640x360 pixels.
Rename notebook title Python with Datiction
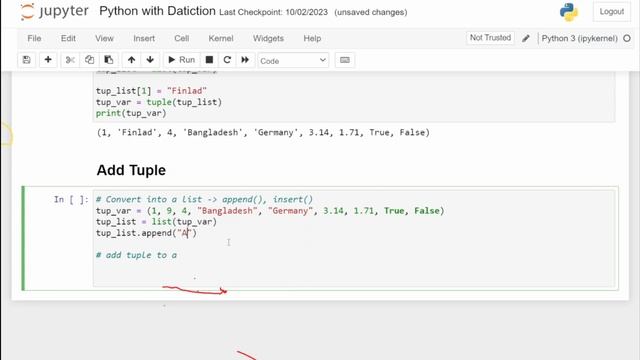tap(157, 11)
